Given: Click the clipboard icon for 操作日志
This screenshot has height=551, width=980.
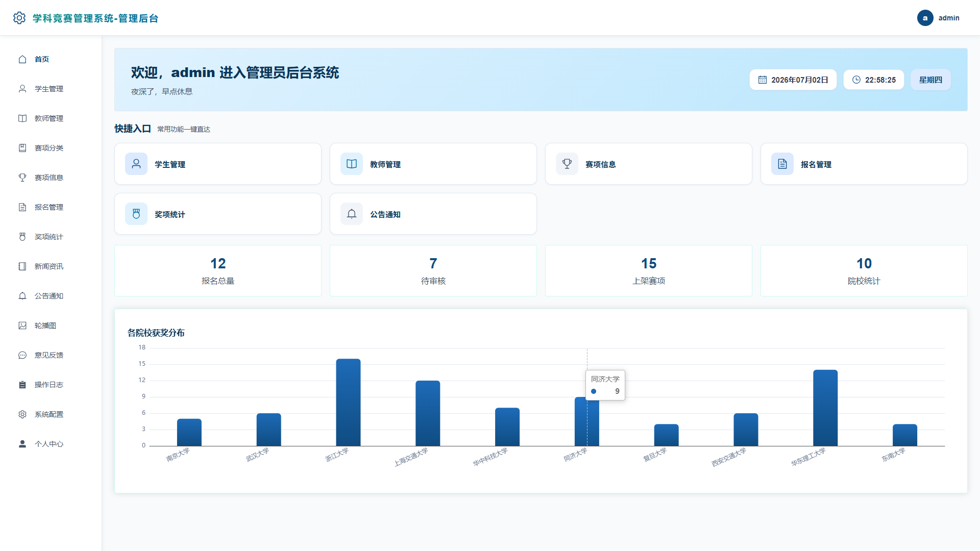Looking at the screenshot, I should click(x=22, y=385).
